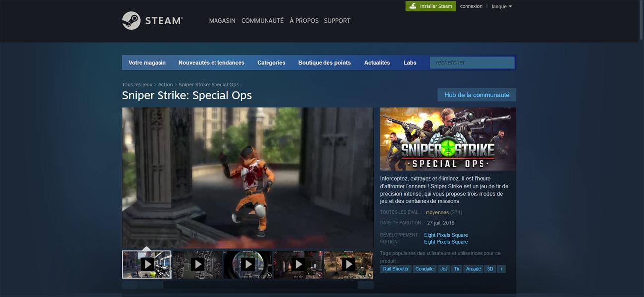Open the Votre magasin tab
Screen dimensions: 644x297
[x=147, y=63]
